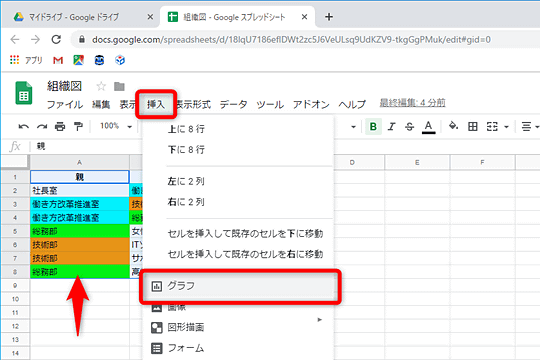Image resolution: width=540 pixels, height=360 pixels.
Task: Click the Redo icon in toolbar
Action: tap(42, 127)
